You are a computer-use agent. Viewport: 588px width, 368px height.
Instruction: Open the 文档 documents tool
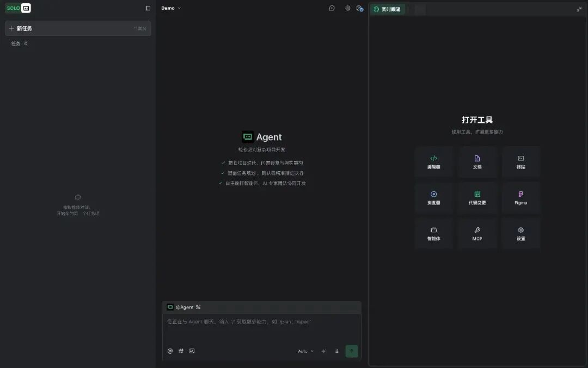pyautogui.click(x=477, y=162)
